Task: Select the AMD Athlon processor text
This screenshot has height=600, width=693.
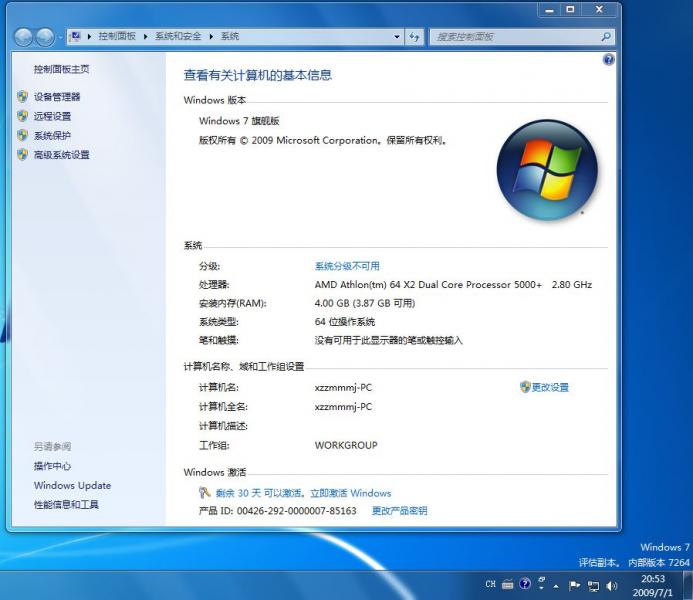Action: click(x=453, y=285)
